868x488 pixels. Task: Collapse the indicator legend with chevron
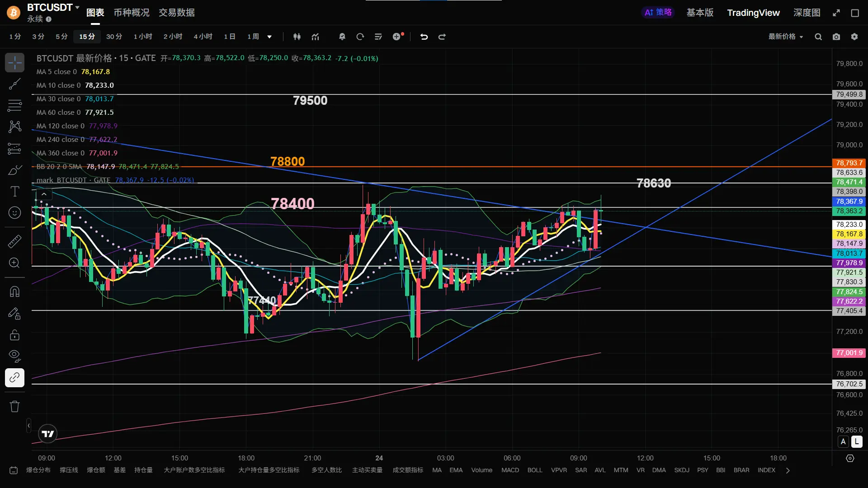[x=44, y=194]
